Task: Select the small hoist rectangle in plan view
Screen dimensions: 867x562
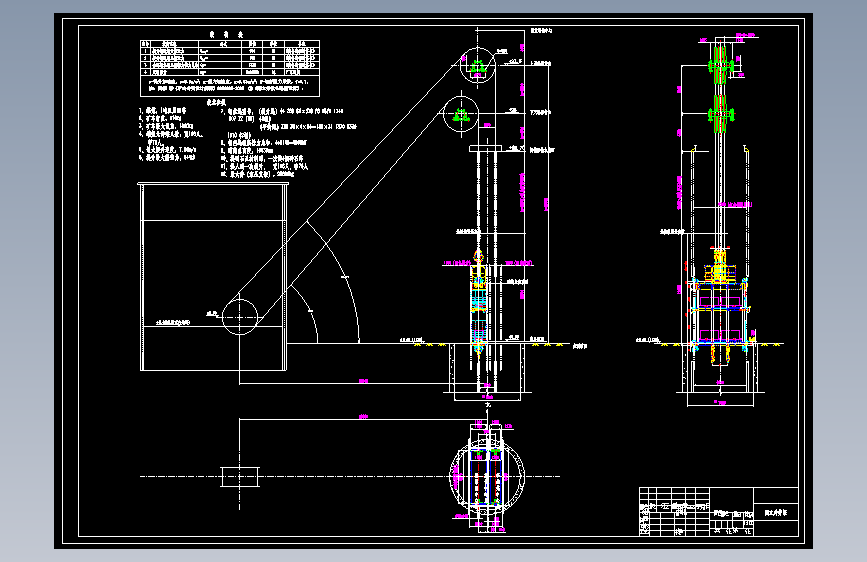Action: (240, 477)
